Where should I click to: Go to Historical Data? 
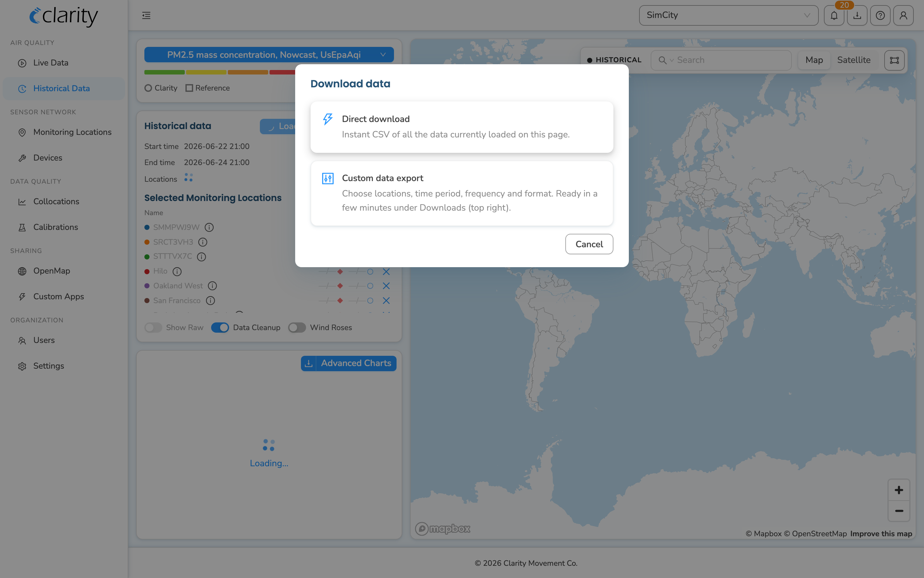pyautogui.click(x=64, y=88)
